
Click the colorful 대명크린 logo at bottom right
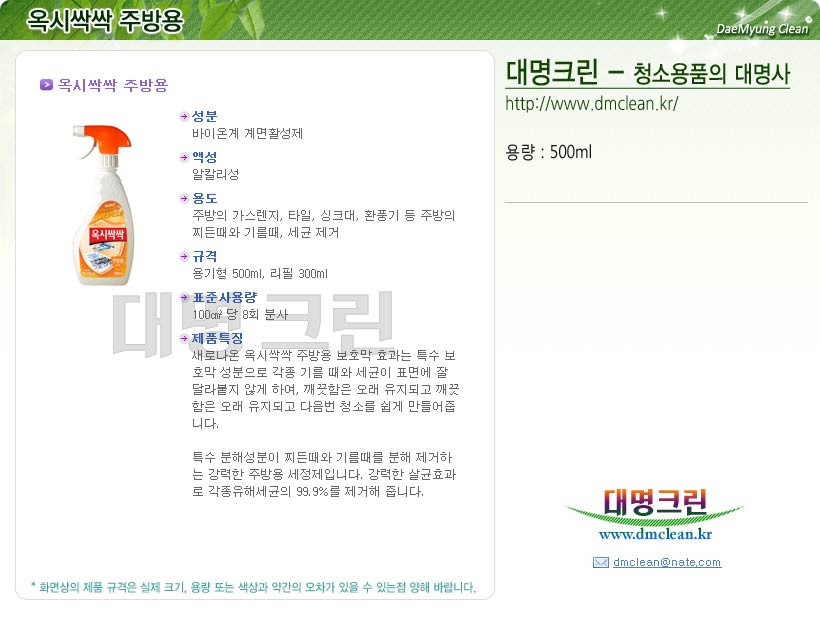(655, 506)
